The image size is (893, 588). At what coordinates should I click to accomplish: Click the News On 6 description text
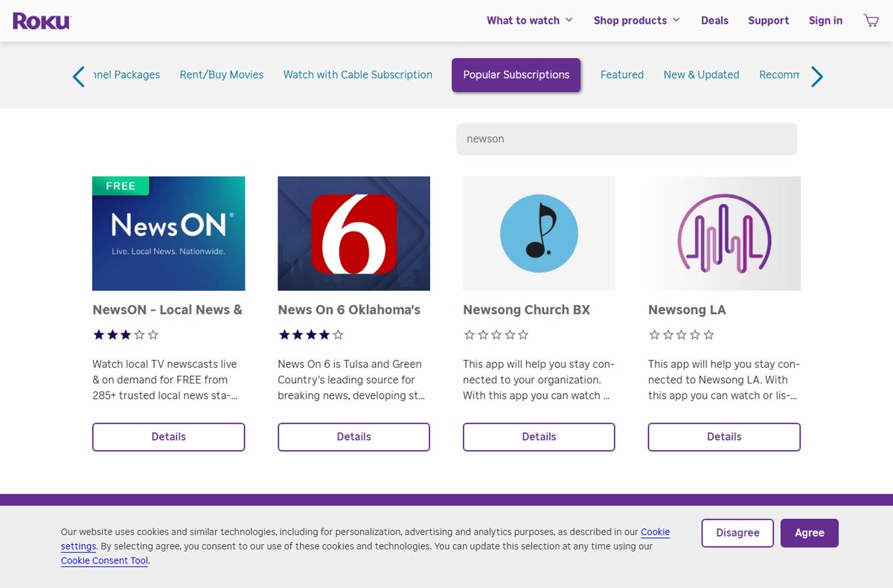click(x=351, y=380)
